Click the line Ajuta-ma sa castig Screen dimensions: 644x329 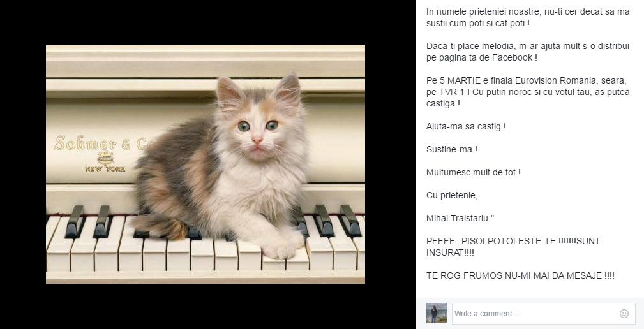point(466,127)
